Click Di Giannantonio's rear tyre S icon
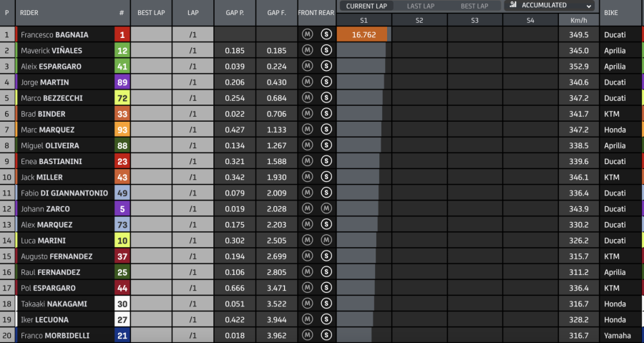The image size is (644, 343). (x=326, y=193)
